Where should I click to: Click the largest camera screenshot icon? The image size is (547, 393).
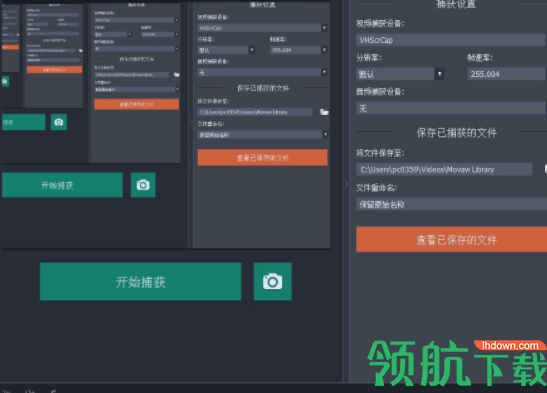click(x=272, y=281)
